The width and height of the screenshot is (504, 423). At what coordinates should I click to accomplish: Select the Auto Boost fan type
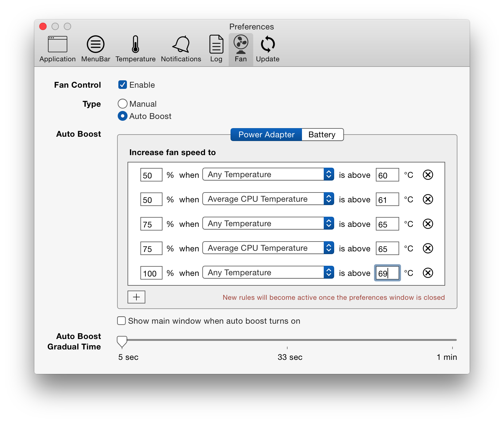123,116
